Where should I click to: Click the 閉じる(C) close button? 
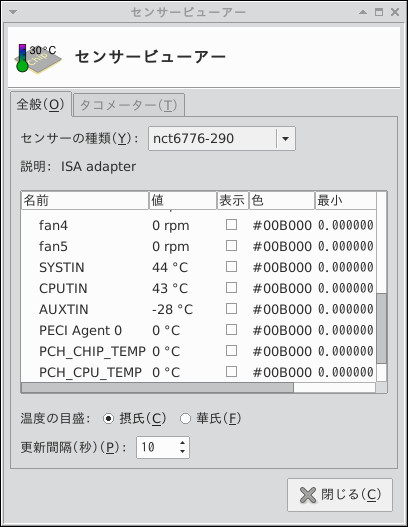pos(340,495)
